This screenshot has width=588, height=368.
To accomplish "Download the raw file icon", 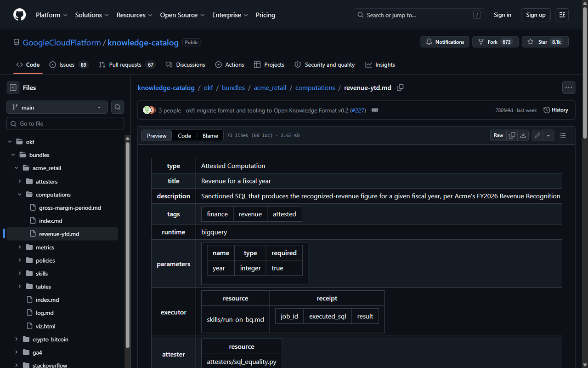I will click(523, 135).
